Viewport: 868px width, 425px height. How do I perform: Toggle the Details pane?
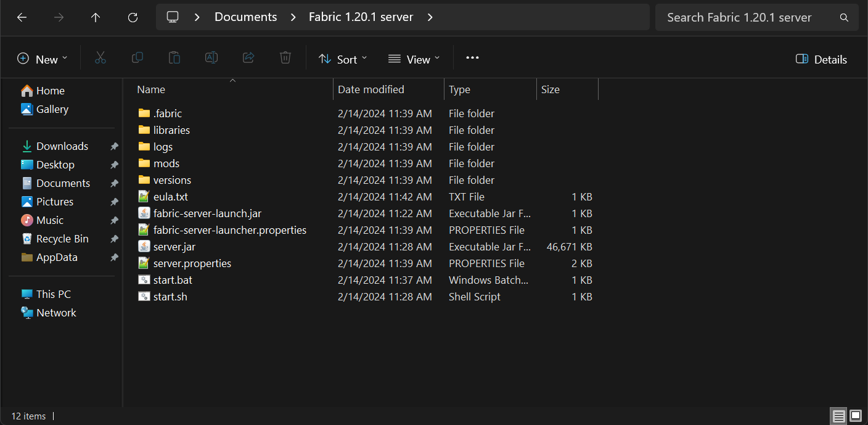821,59
